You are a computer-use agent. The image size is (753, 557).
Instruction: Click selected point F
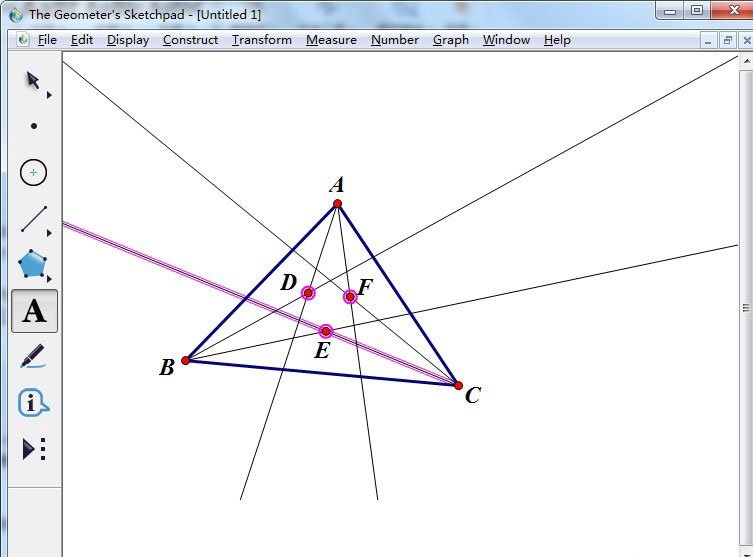tap(350, 297)
